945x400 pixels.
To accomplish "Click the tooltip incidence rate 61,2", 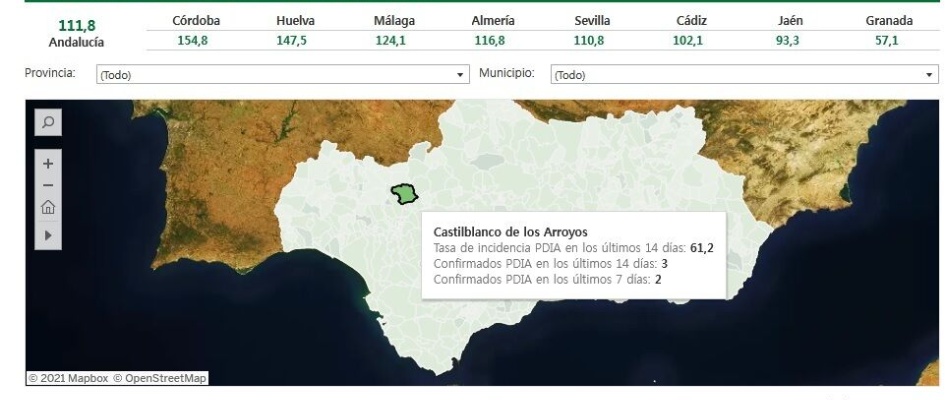I will [700, 248].
